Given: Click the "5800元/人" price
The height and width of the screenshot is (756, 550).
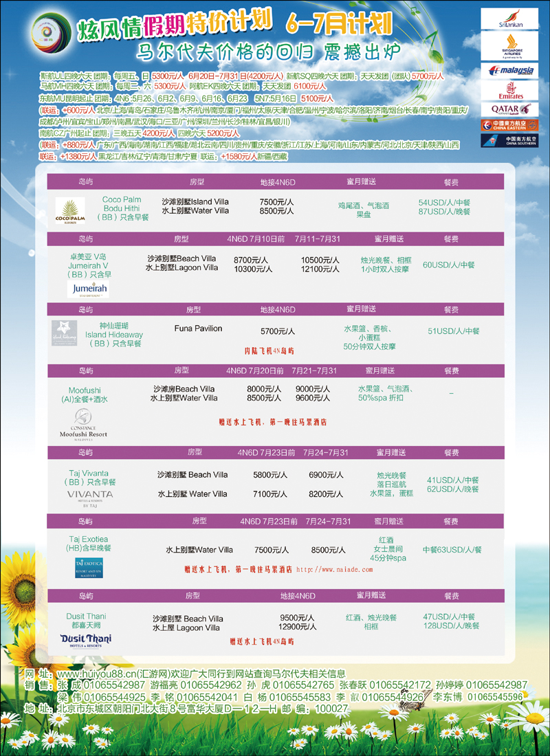Looking at the screenshot, I should pos(270,475).
